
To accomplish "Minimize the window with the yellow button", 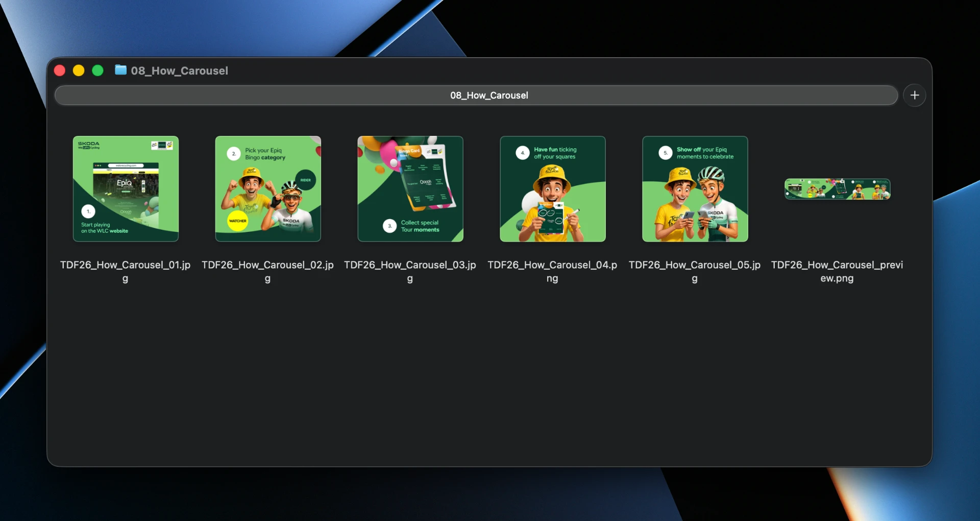I will coord(79,70).
